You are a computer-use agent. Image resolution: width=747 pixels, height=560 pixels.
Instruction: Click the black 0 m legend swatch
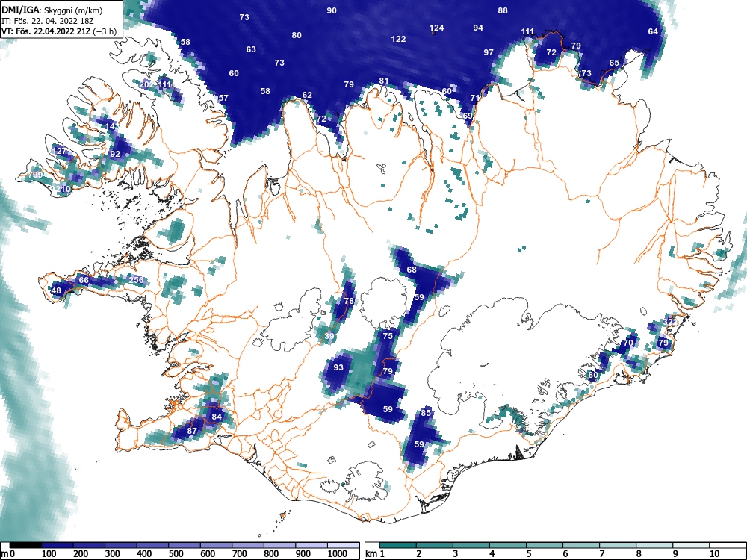pyautogui.click(x=25, y=545)
